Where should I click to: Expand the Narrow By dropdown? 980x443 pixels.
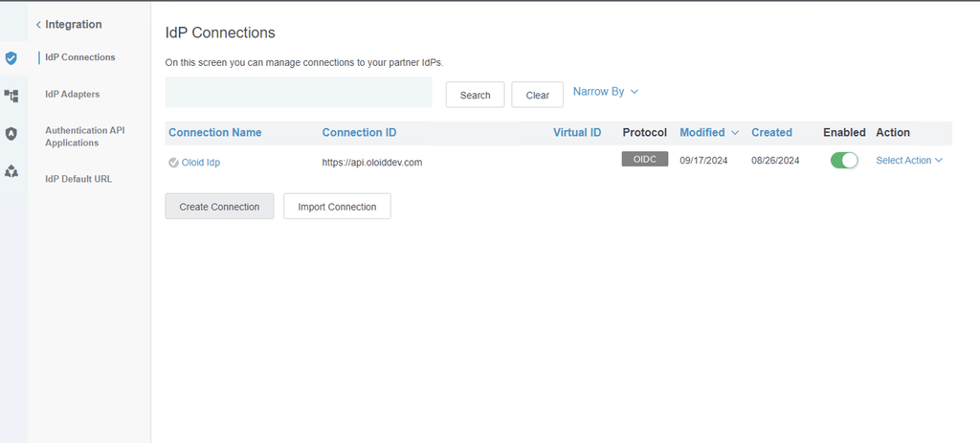pos(605,91)
